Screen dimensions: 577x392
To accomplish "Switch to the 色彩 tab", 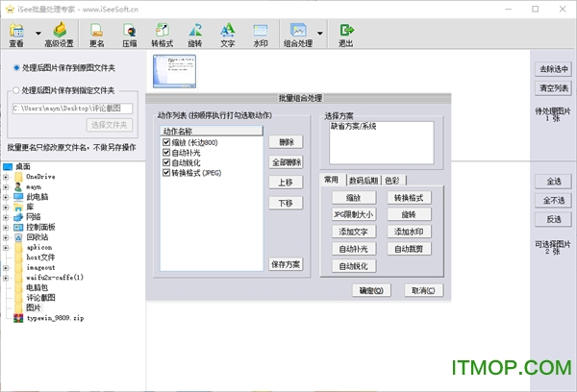I will pos(392,181).
